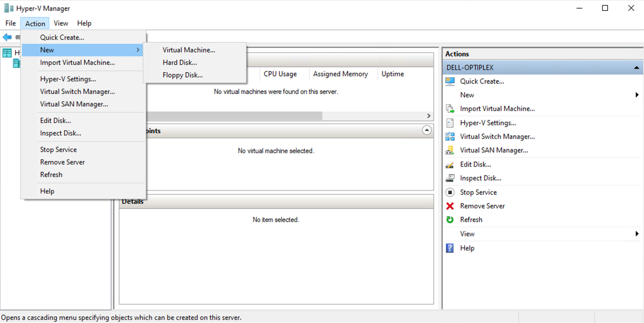Click the Hyper-V Manager title bar app icon
This screenshot has height=323, width=644.
[8, 8]
